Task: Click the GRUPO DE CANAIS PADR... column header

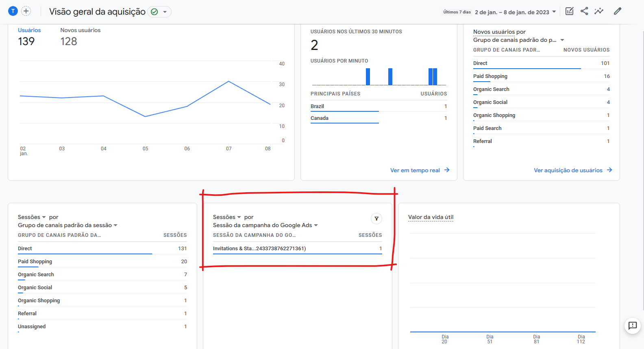Action: coord(507,50)
